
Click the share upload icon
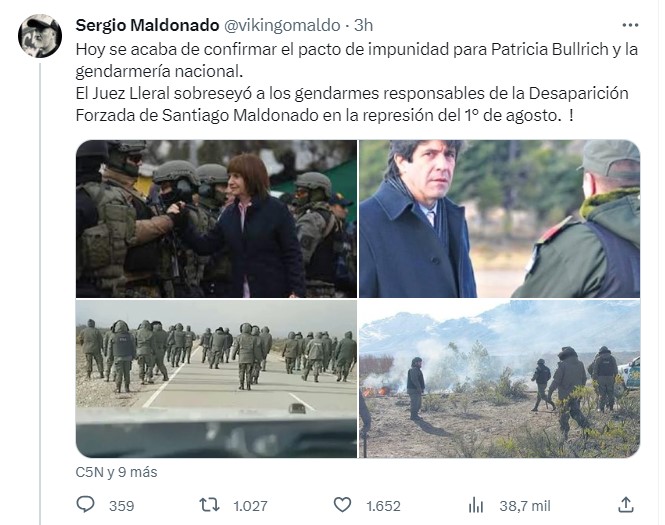pyautogui.click(x=626, y=505)
